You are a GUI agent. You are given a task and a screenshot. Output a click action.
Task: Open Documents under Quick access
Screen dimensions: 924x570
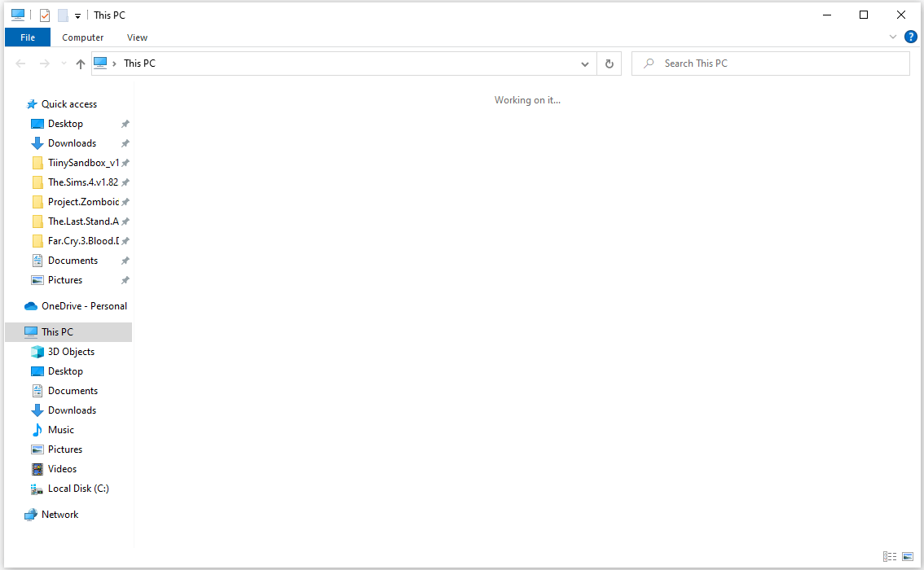point(73,261)
